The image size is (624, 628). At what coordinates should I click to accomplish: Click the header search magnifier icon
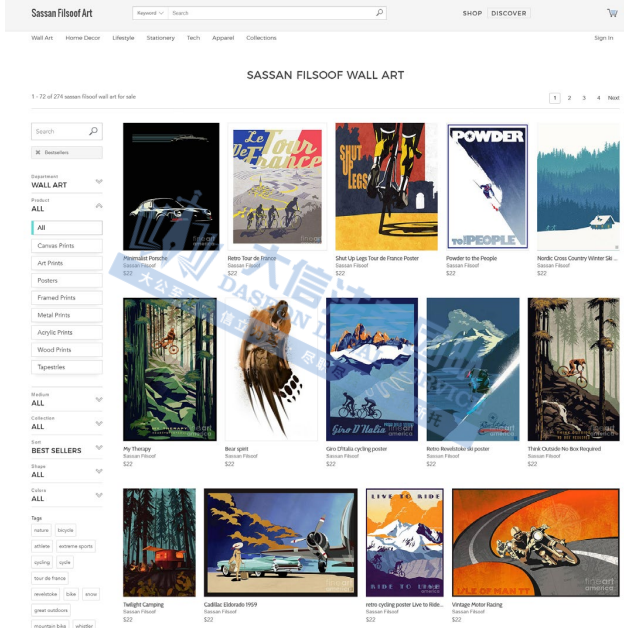tap(379, 13)
